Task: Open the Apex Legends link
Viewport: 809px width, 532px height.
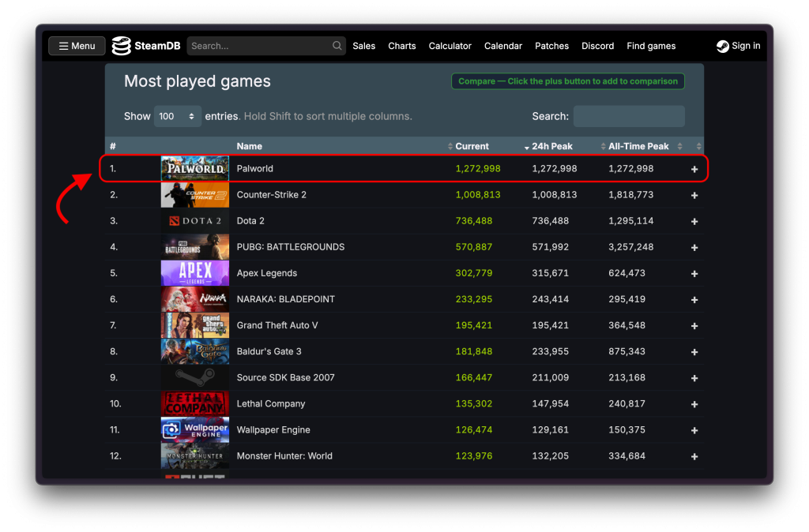Action: click(267, 273)
